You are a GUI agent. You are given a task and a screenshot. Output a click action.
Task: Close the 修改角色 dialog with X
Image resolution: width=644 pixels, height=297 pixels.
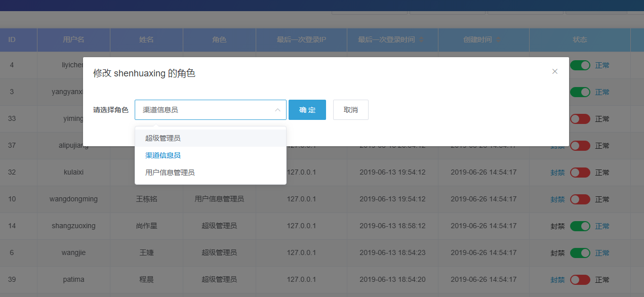coord(554,71)
